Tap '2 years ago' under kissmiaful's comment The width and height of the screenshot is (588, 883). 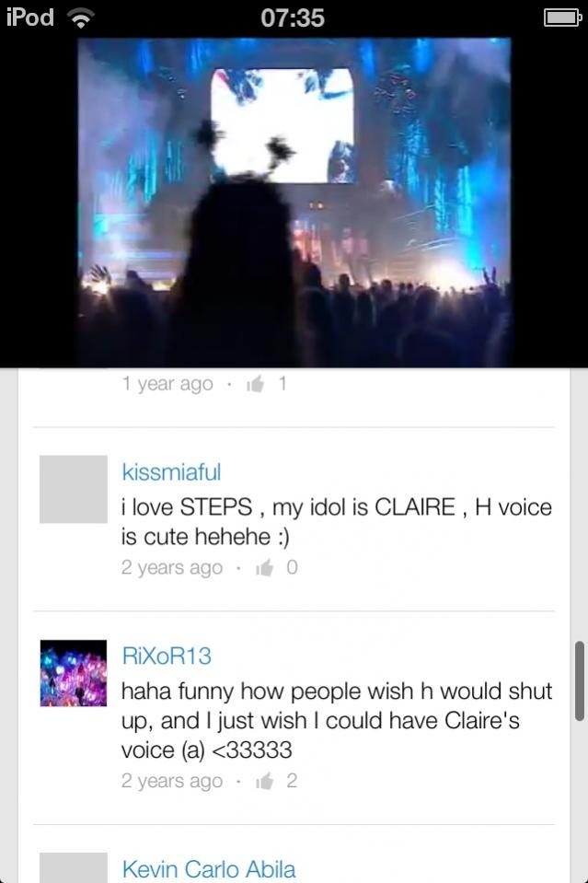point(172,567)
